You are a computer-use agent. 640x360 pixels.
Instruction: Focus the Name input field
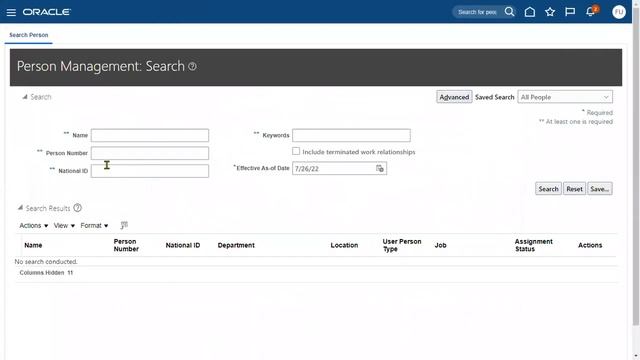click(x=150, y=135)
